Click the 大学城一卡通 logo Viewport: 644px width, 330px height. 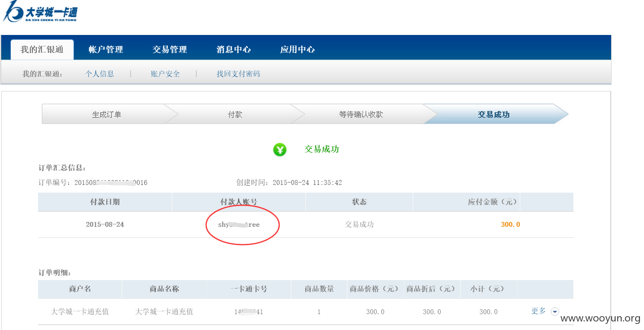[x=40, y=11]
